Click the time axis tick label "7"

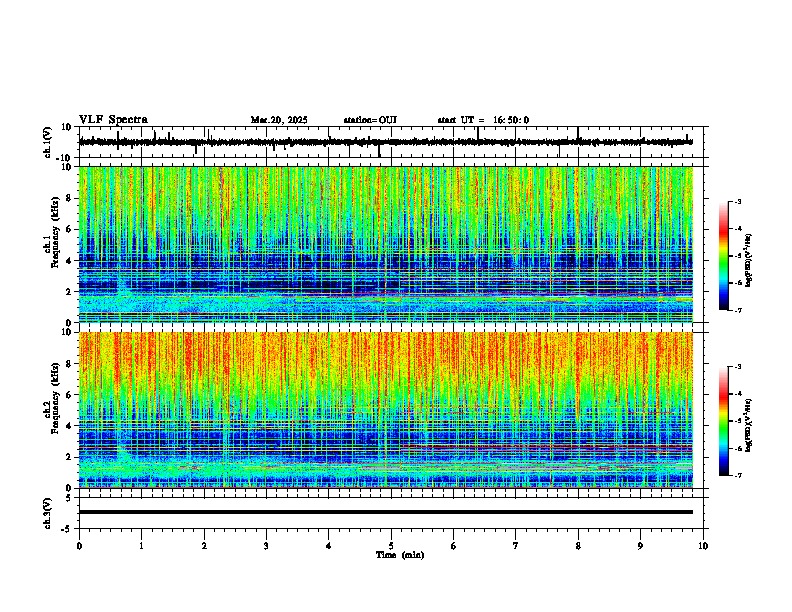pos(516,546)
